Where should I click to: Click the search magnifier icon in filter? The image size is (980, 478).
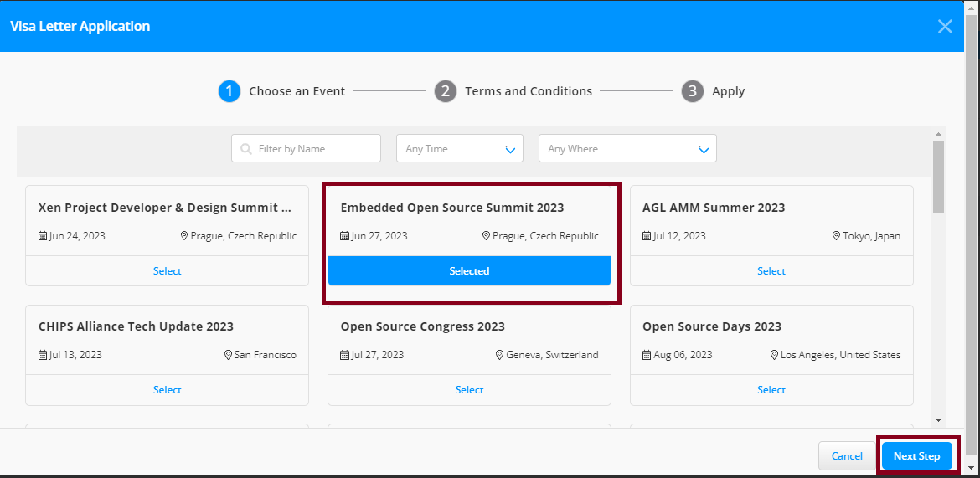246,149
